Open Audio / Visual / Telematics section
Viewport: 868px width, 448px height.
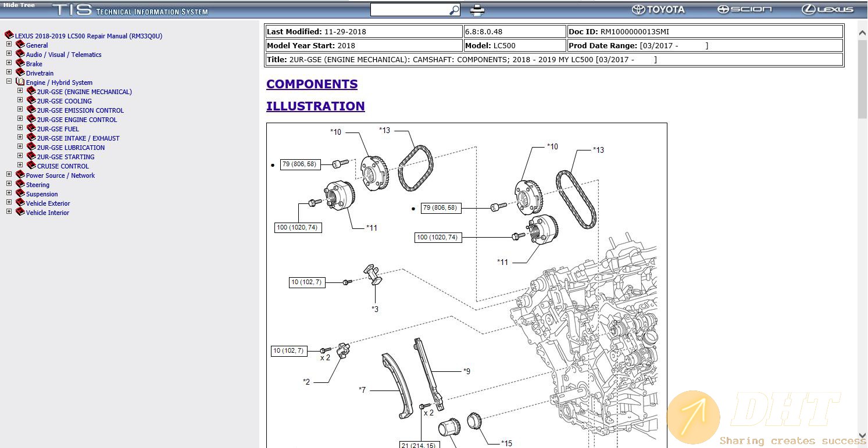(63, 55)
